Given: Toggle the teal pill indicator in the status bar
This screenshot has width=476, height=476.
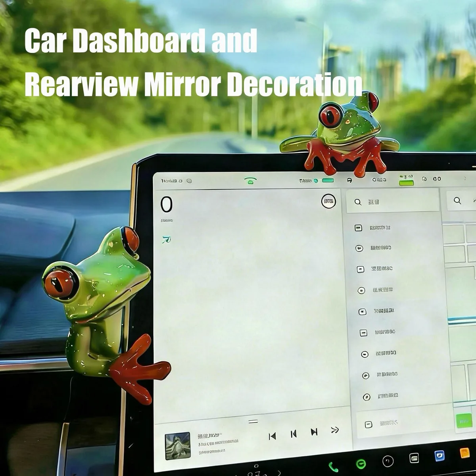Looking at the screenshot, I should click(x=328, y=180).
